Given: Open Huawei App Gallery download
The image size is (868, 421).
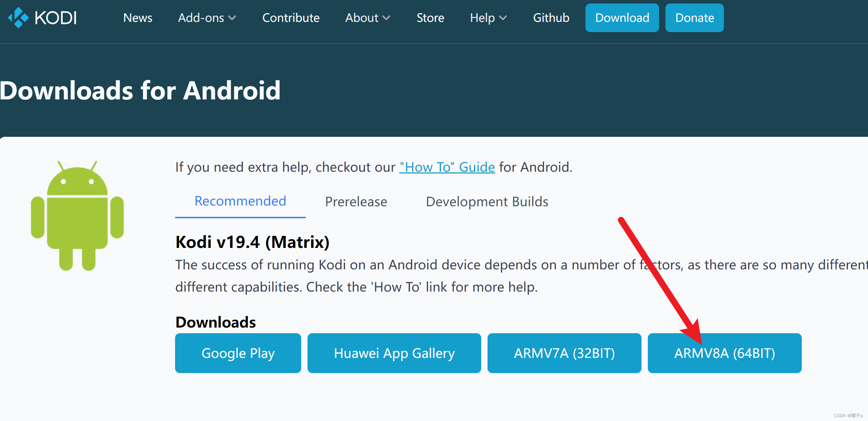Looking at the screenshot, I should (394, 353).
